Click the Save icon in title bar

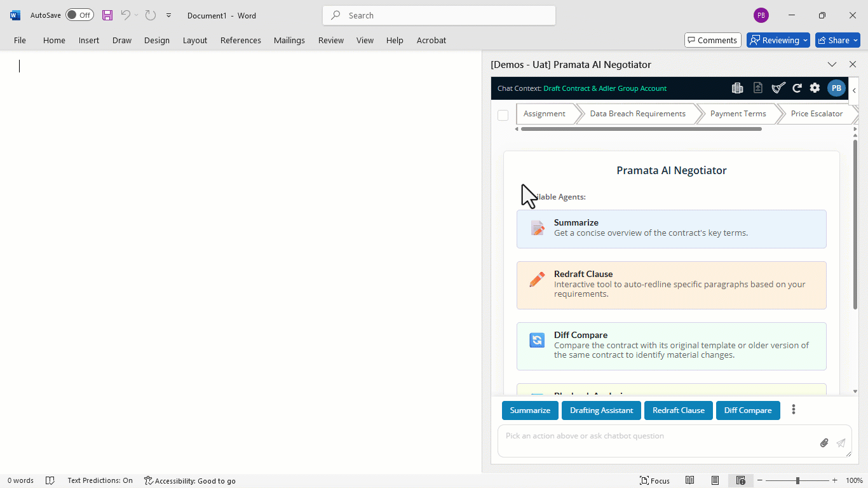[107, 15]
